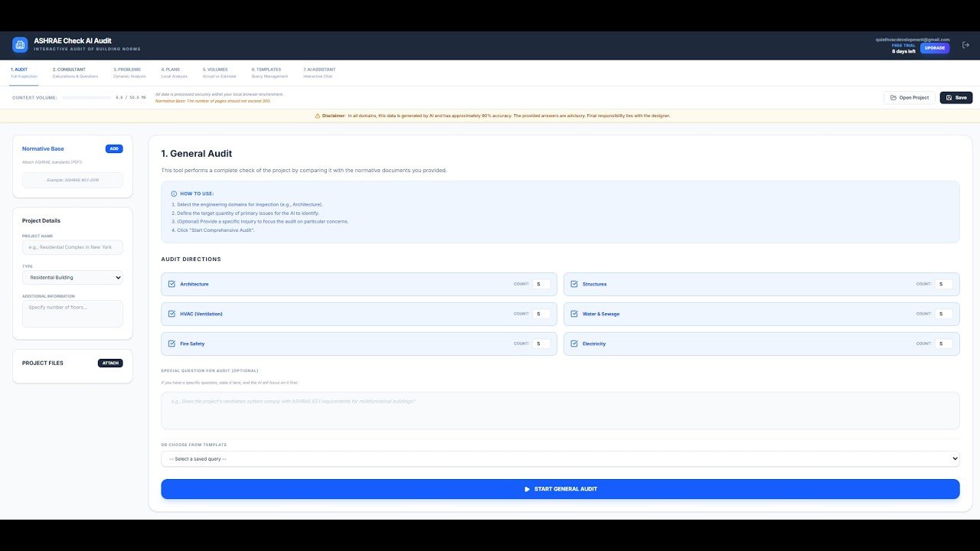This screenshot has height=551, width=980.
Task: Click the '8 days left' trial text
Action: (x=903, y=51)
